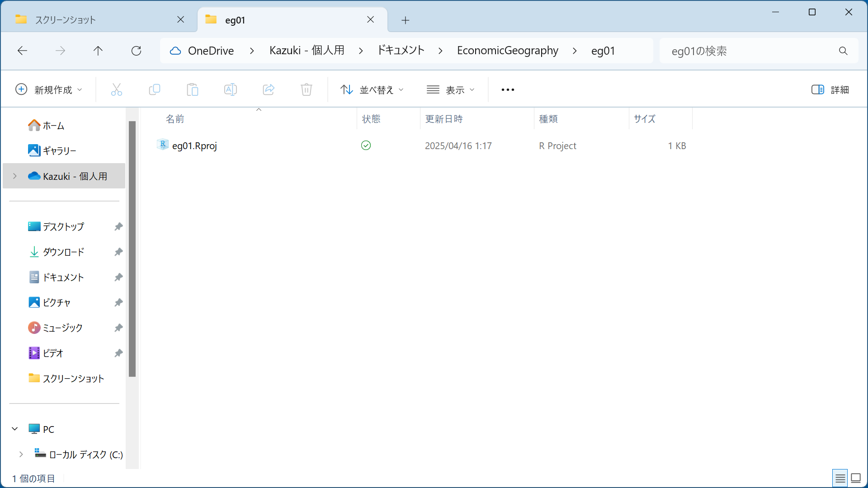Switch to large thumbnails view in status bar

(x=856, y=478)
